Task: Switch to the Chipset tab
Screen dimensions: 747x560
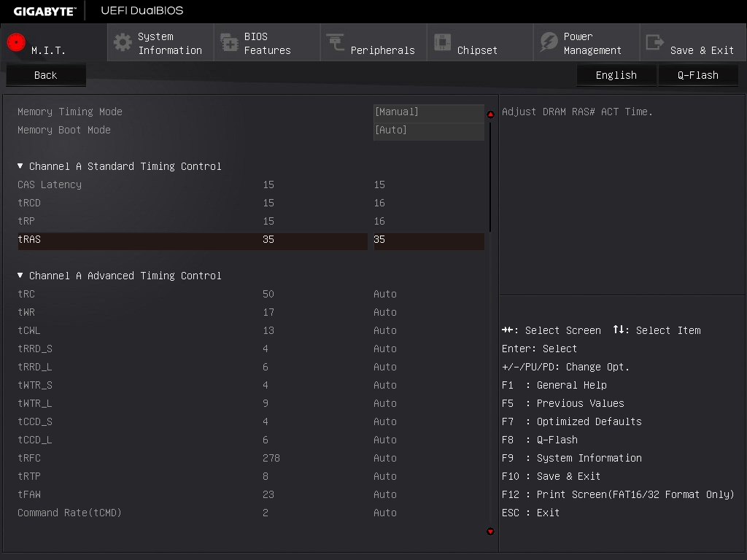Action: coord(480,43)
